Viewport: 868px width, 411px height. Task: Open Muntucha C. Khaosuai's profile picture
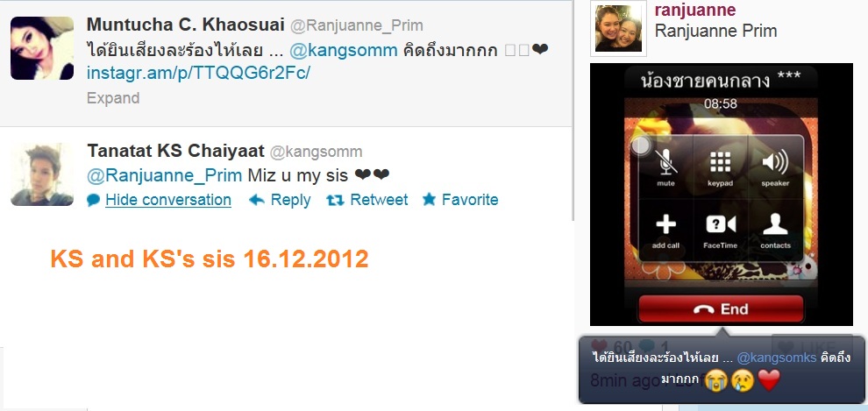tap(42, 48)
